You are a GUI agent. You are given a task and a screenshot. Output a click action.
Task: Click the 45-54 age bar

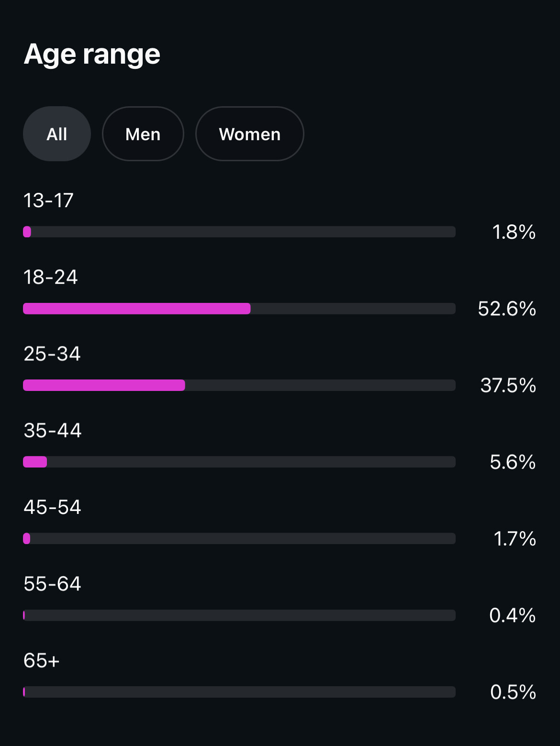(x=239, y=539)
